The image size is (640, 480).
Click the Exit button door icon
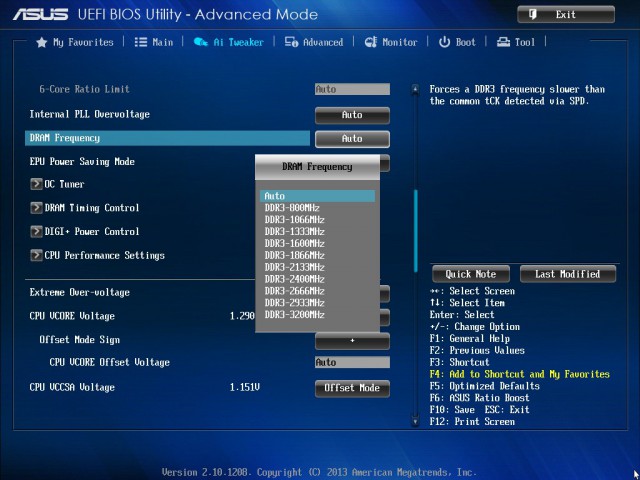tap(533, 15)
